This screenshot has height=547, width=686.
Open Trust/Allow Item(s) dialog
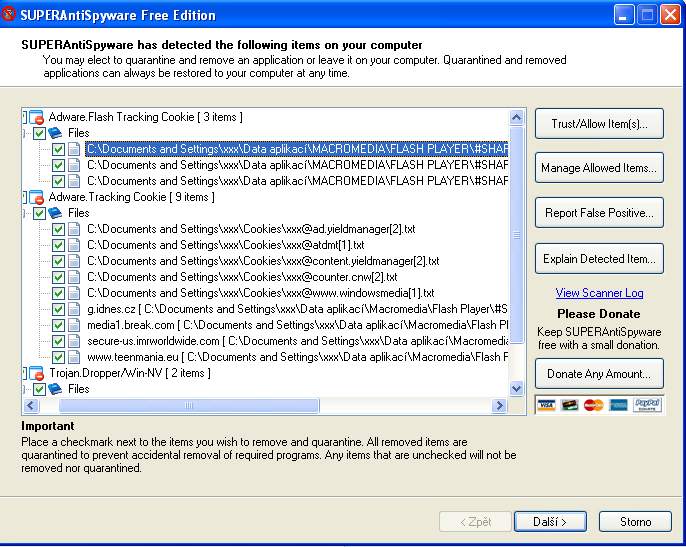(599, 124)
